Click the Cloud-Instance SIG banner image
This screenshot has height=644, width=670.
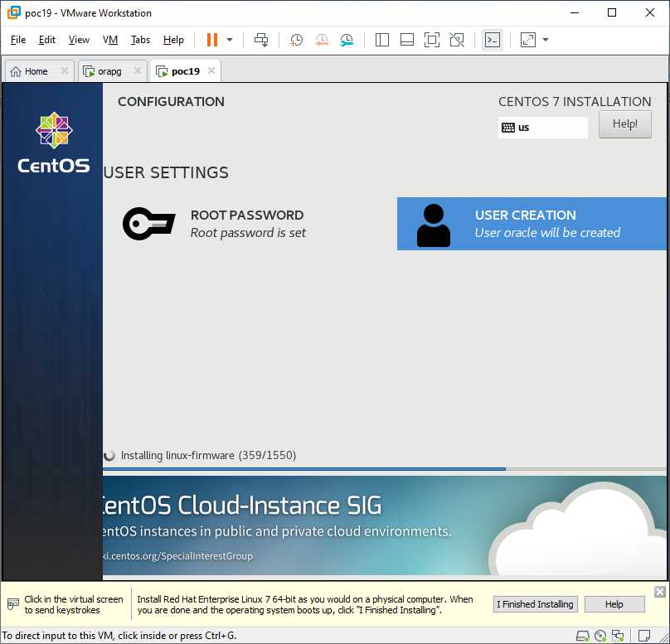click(x=385, y=525)
